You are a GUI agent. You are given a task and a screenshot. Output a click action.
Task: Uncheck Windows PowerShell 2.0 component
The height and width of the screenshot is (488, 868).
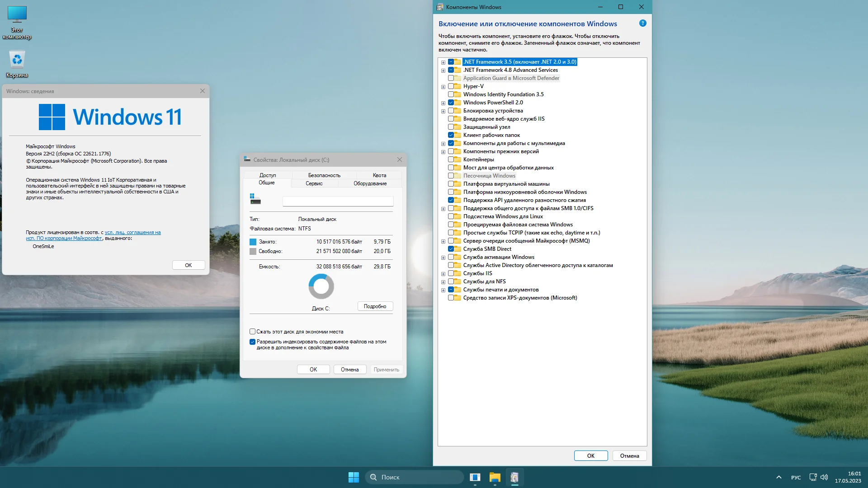click(x=451, y=103)
